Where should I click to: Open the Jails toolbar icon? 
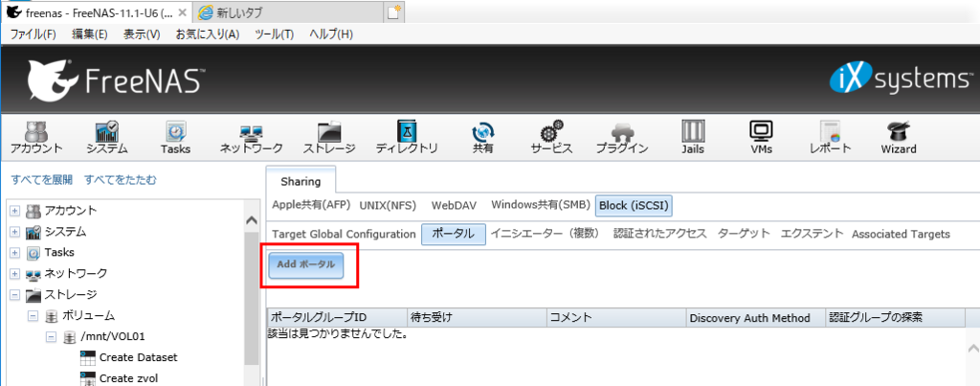point(693,137)
